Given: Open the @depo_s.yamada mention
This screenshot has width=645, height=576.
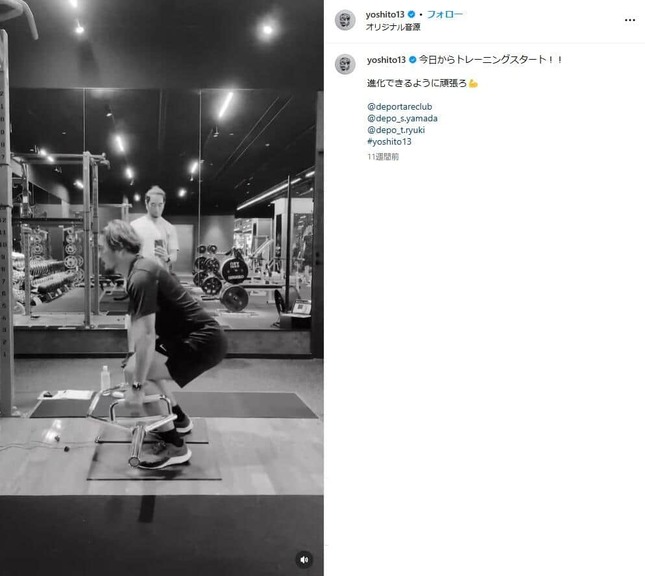Looking at the screenshot, I should tap(402, 118).
